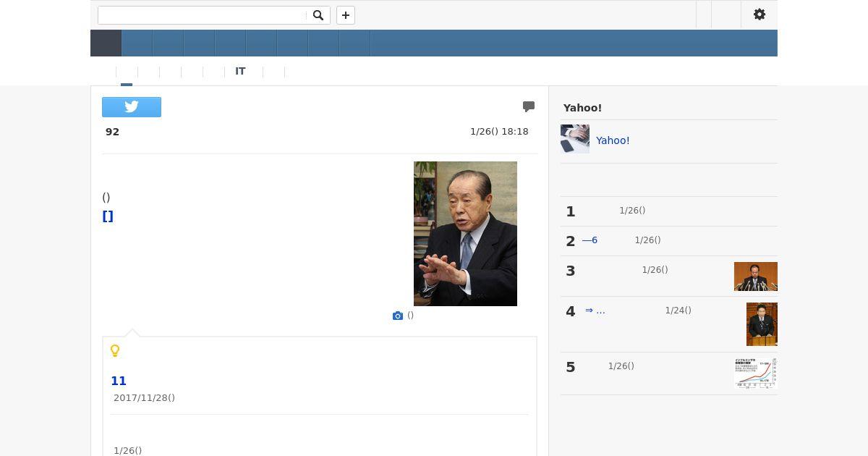
Task: Share the article with the Twitter button
Action: click(x=132, y=107)
